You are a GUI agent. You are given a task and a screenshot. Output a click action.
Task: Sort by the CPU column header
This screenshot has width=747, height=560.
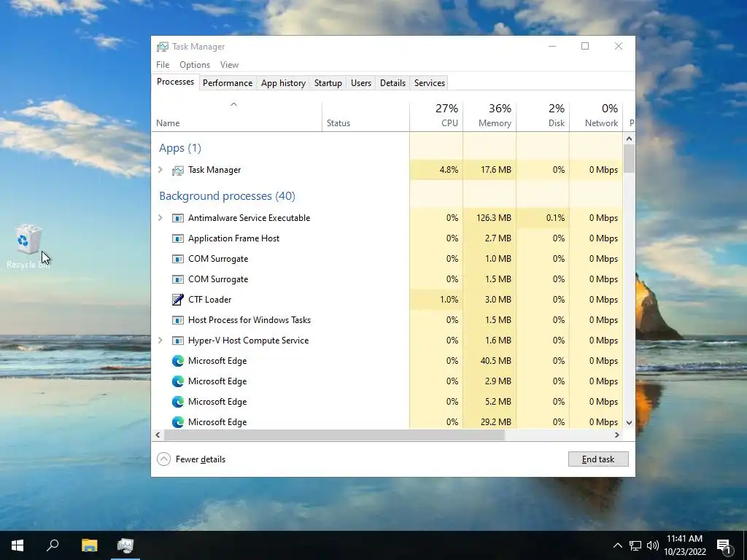click(436, 116)
